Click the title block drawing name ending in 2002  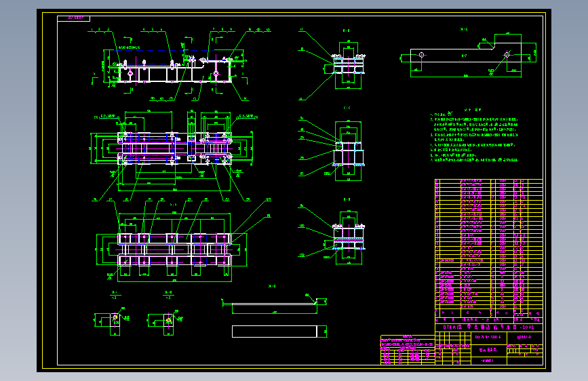[488, 327]
